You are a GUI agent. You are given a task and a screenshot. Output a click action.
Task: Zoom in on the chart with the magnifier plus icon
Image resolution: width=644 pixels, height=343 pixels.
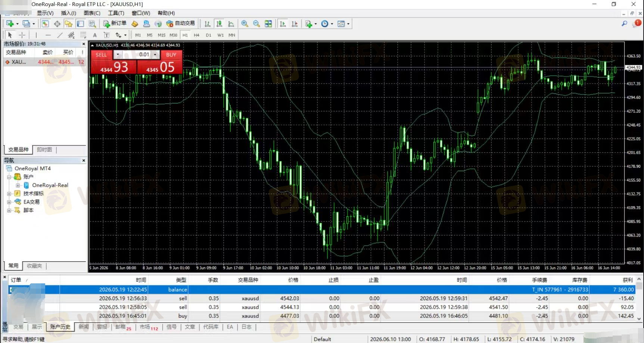(x=245, y=23)
